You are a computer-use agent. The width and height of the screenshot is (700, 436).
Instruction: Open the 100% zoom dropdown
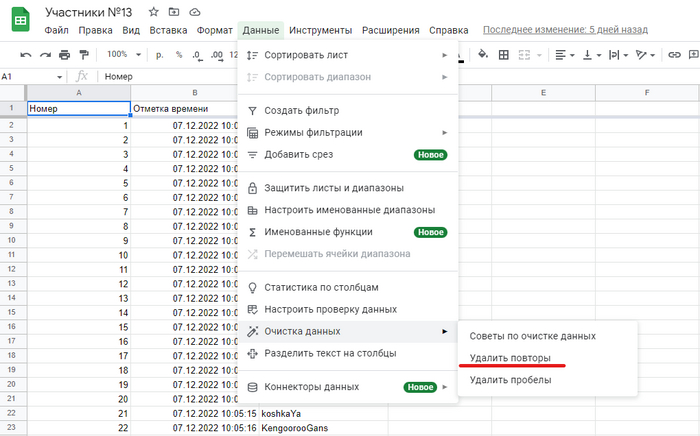[124, 54]
